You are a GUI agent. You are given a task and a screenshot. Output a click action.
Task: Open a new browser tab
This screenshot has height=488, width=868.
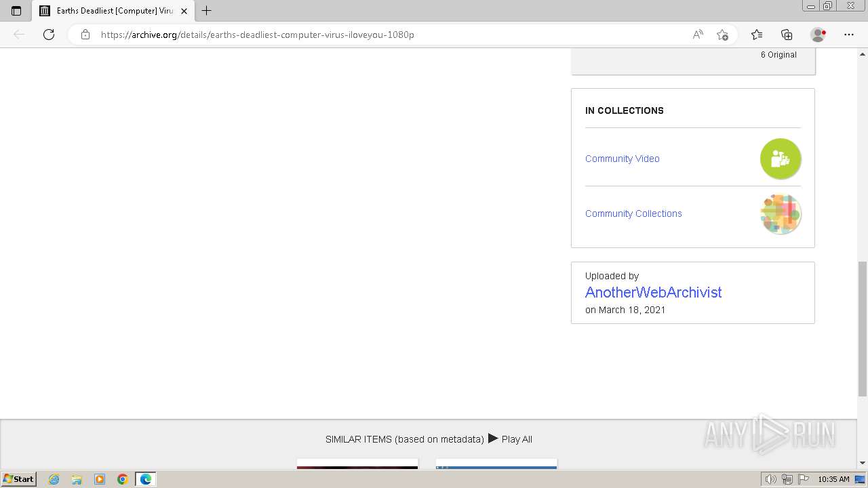pos(207,11)
